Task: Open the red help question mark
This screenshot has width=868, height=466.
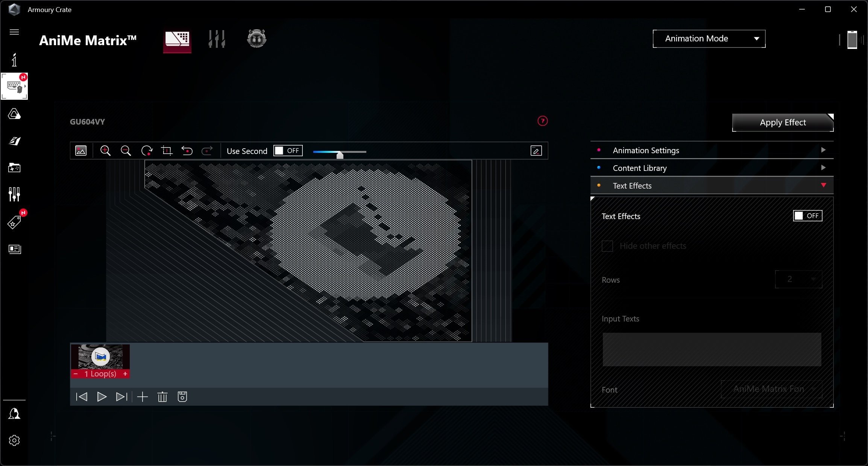Action: pyautogui.click(x=542, y=121)
